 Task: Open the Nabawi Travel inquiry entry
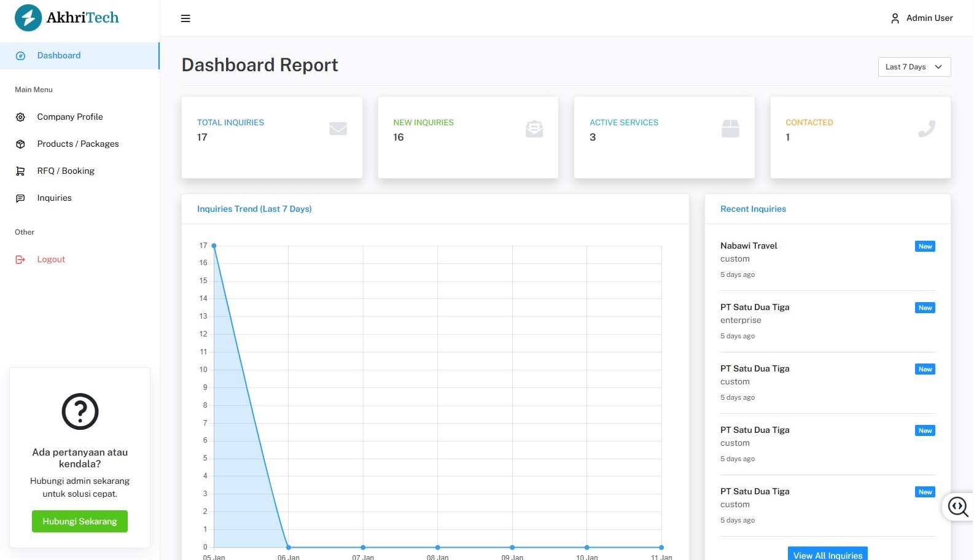(x=828, y=260)
